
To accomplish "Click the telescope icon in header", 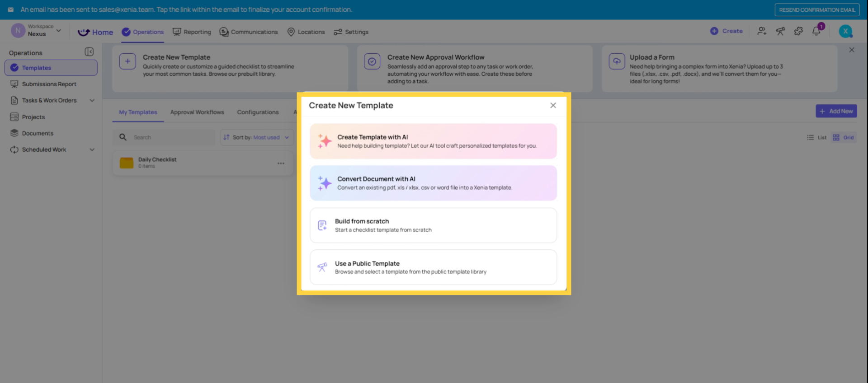I will [780, 31].
